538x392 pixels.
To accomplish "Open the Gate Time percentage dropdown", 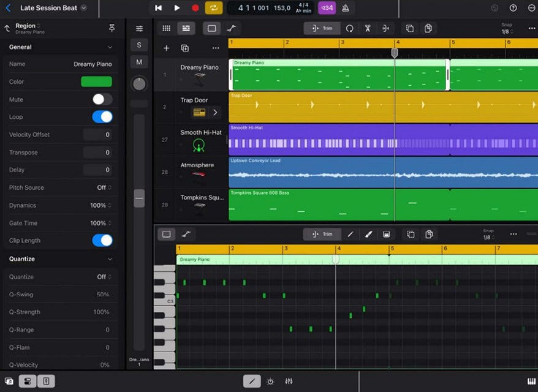I will pos(100,223).
